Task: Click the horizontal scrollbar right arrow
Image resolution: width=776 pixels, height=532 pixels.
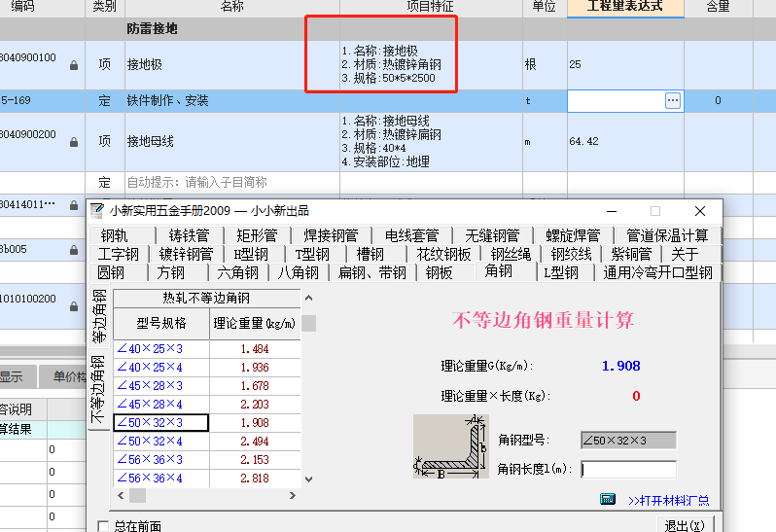Action: click(x=293, y=495)
